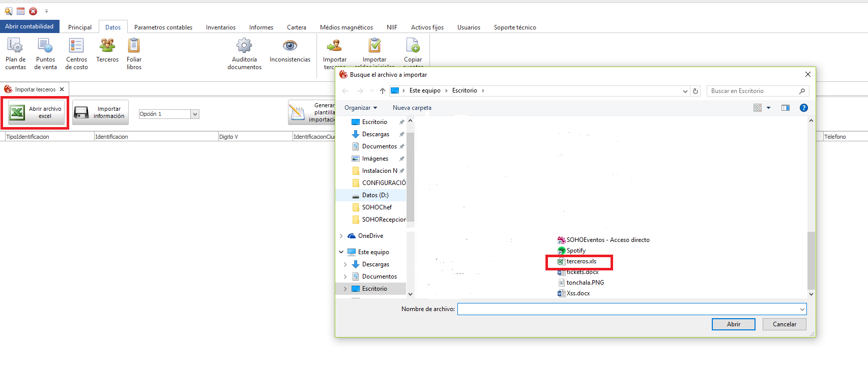Click the Nombre de archivo input field

(x=628, y=309)
